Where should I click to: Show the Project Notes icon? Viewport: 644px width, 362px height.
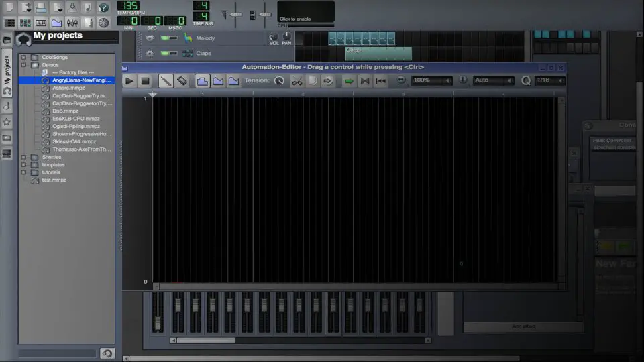tap(87, 23)
